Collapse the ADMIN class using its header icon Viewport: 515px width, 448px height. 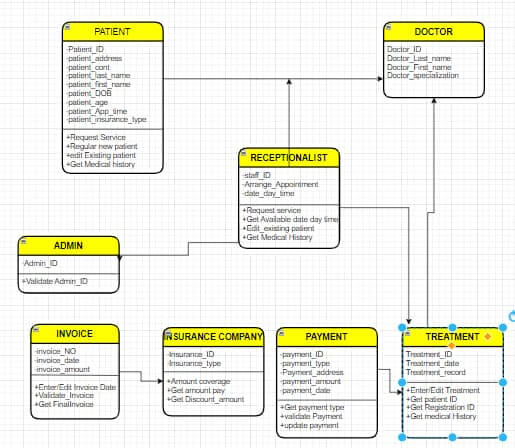point(23,241)
